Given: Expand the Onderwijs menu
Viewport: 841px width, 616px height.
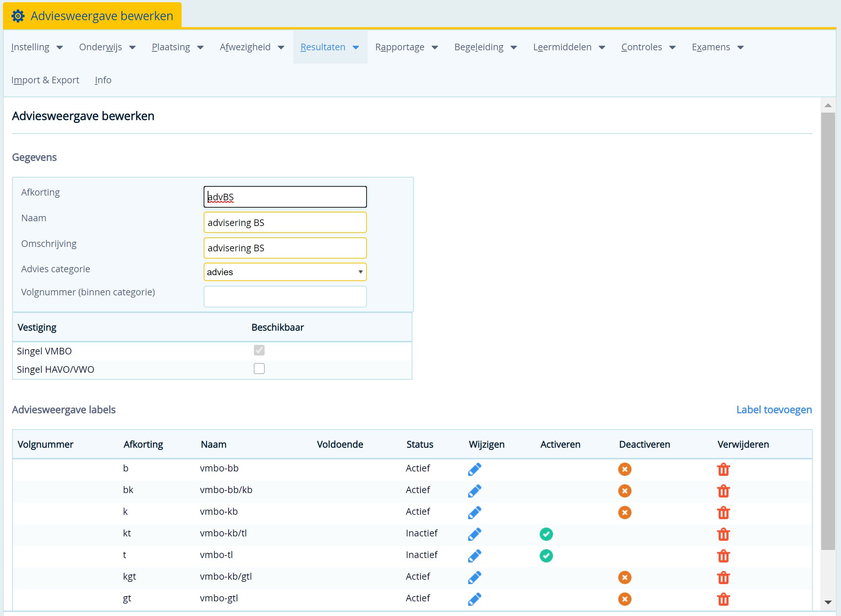Looking at the screenshot, I should (x=108, y=47).
